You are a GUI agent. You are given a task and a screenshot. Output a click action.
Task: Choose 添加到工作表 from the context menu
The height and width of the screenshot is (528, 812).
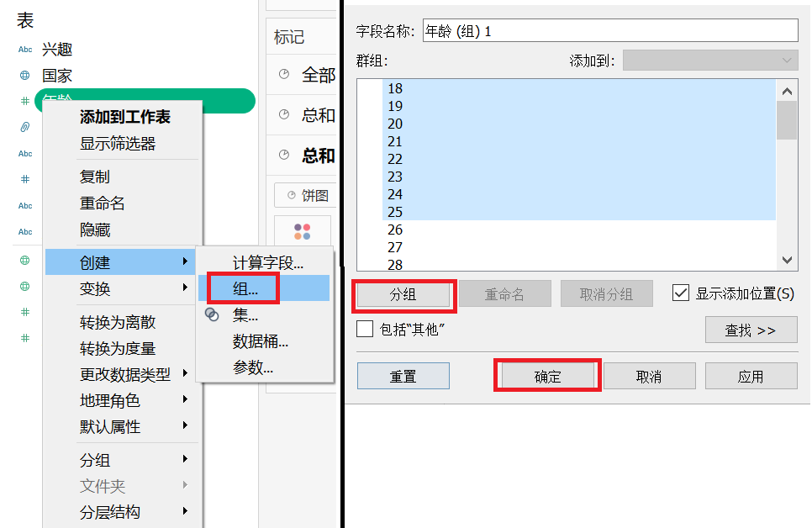tap(124, 117)
